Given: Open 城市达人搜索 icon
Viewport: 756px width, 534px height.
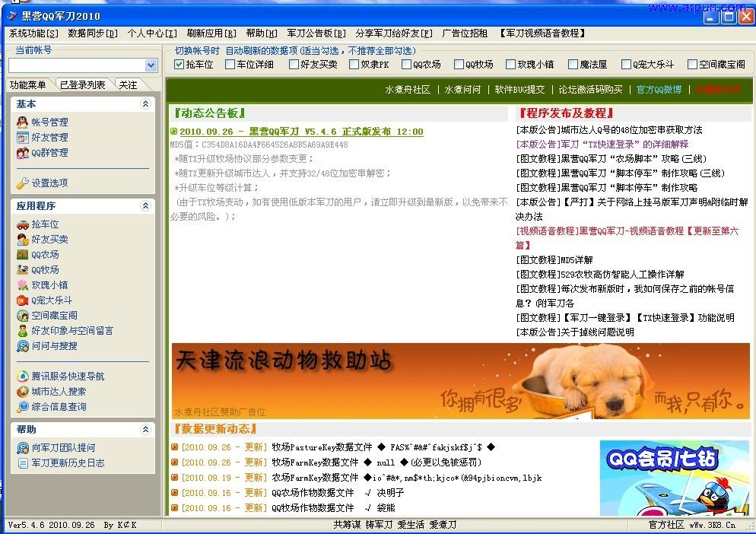Looking at the screenshot, I should (x=23, y=392).
